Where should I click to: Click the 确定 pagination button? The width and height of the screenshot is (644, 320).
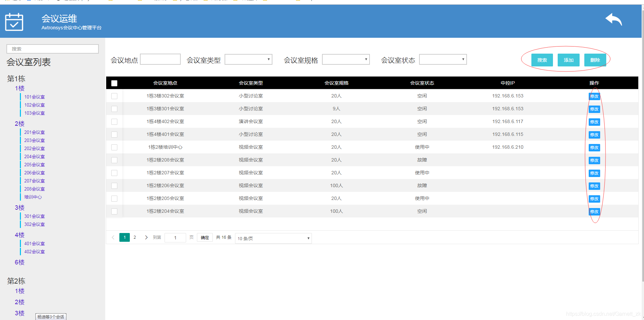(205, 238)
